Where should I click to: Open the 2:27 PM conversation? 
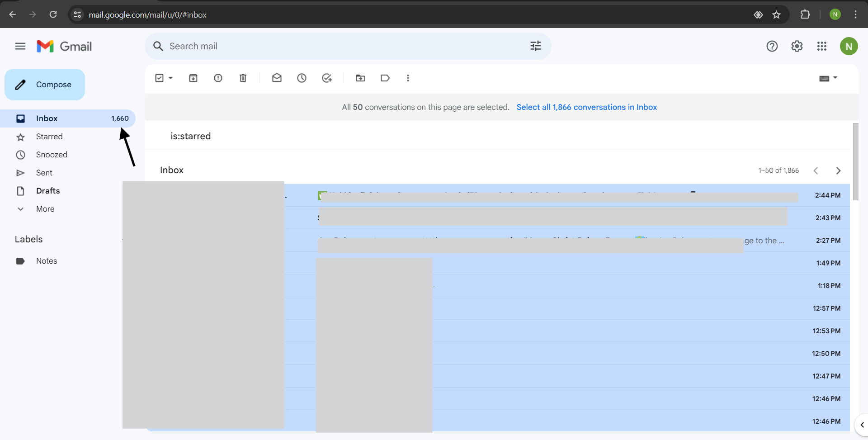tap(497, 241)
